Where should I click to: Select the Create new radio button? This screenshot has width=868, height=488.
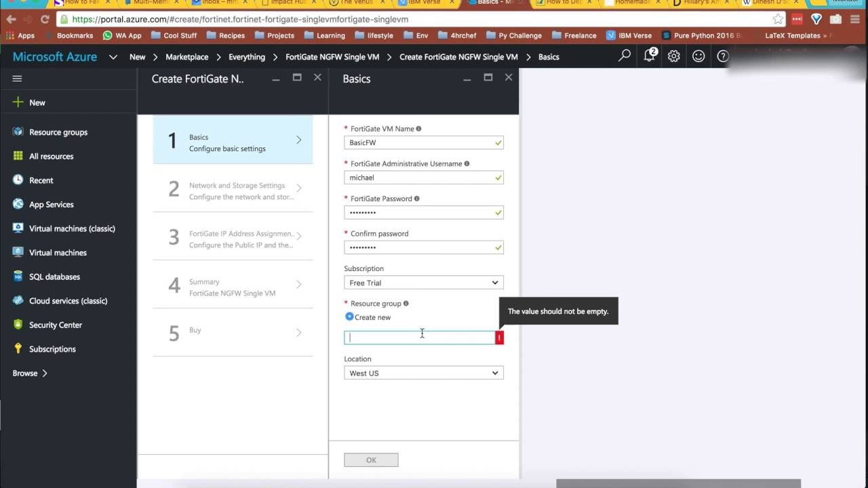point(349,317)
